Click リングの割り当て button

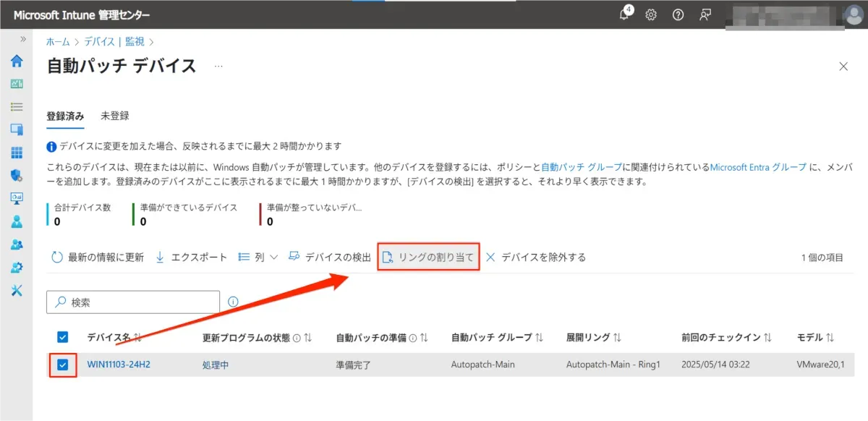(x=428, y=257)
